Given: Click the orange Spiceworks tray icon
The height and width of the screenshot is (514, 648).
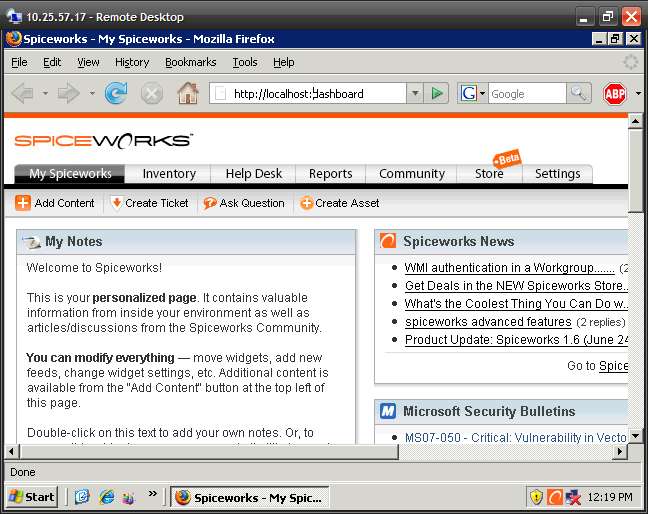Looking at the screenshot, I should (555, 497).
